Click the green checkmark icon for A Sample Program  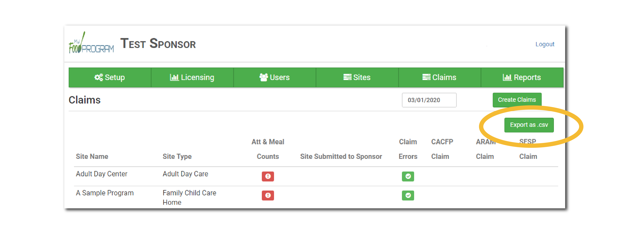click(408, 195)
